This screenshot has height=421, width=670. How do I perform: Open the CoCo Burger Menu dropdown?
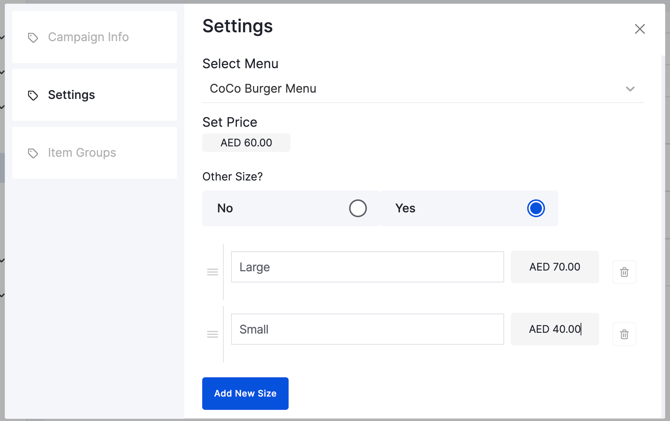(423, 89)
